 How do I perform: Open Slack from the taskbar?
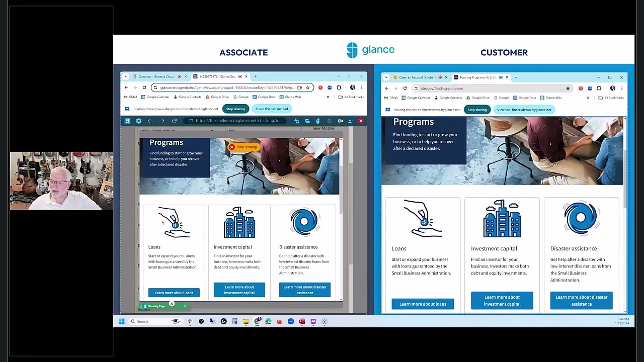point(190,321)
